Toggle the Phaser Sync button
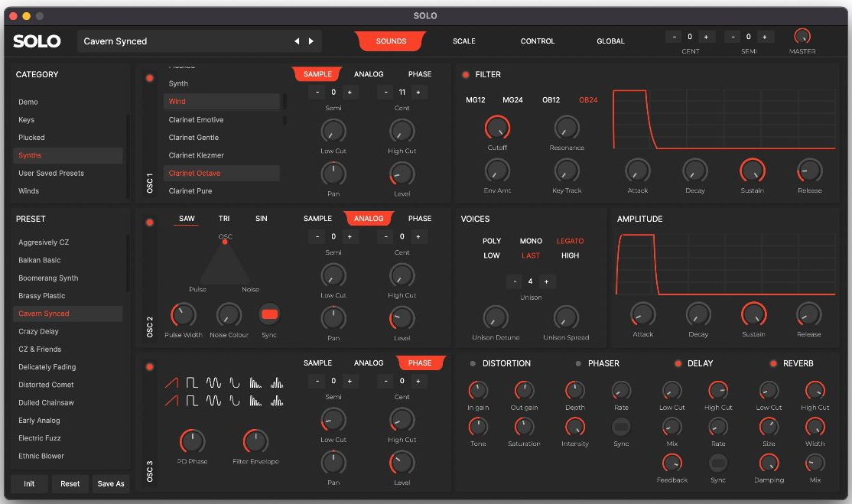The image size is (852, 504). 621,426
